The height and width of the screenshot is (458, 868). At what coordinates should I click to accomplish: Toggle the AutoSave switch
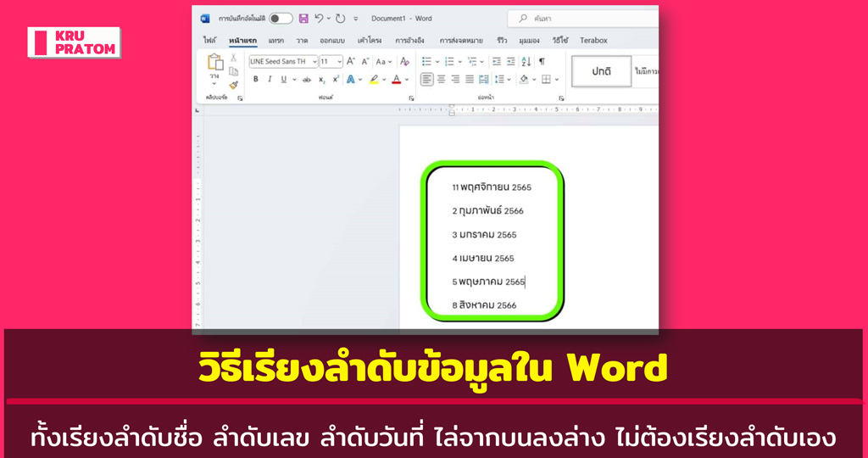coord(281,19)
